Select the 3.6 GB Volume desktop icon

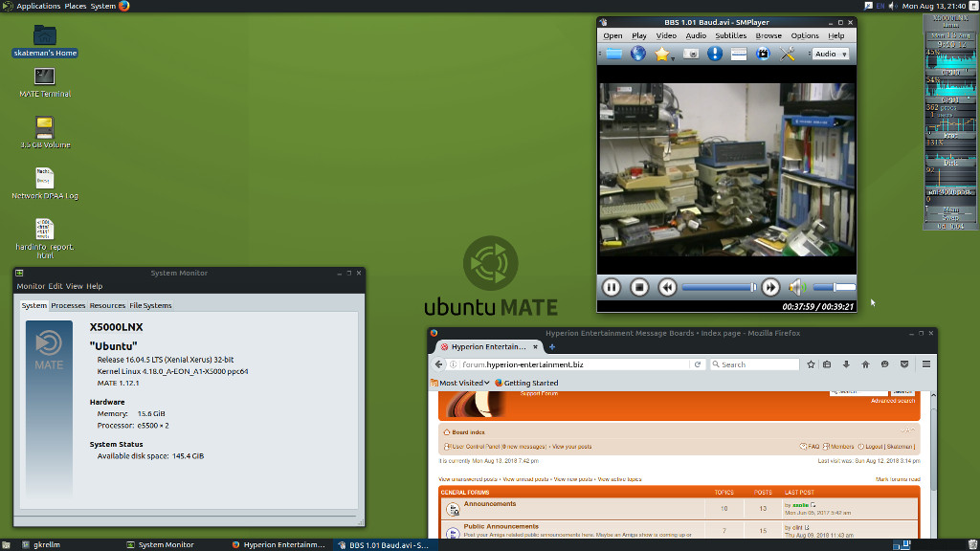[44, 132]
